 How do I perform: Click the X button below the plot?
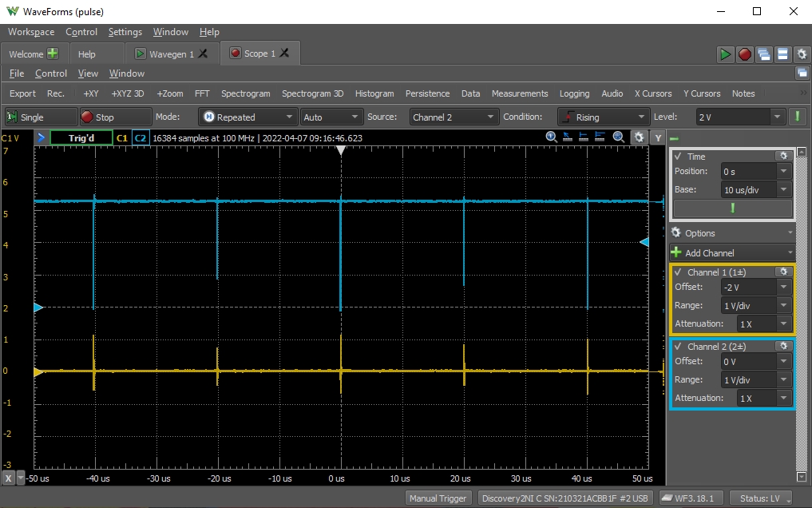tap(8, 478)
